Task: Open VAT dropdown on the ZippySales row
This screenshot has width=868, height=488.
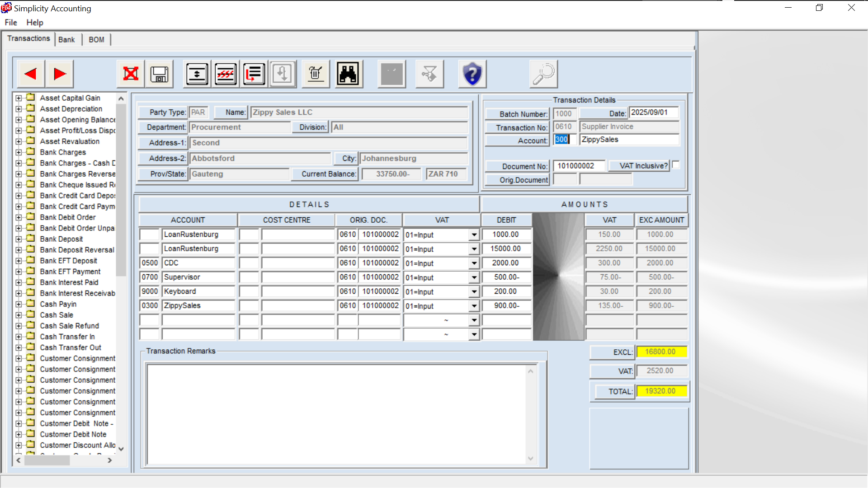Action: coord(473,306)
